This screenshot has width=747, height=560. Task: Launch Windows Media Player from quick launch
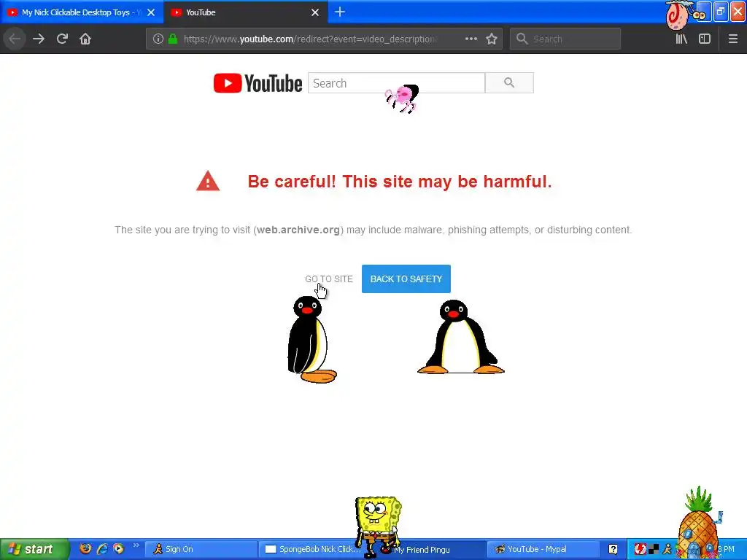tap(118, 548)
